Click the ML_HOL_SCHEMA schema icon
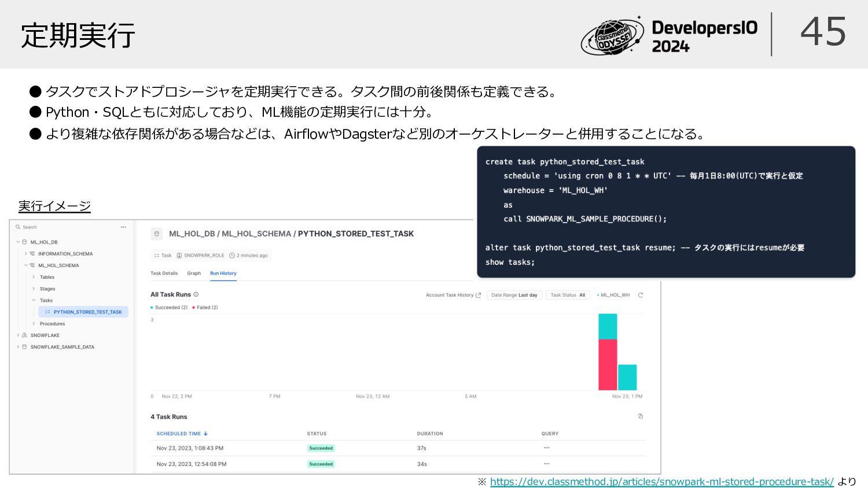 32,265
